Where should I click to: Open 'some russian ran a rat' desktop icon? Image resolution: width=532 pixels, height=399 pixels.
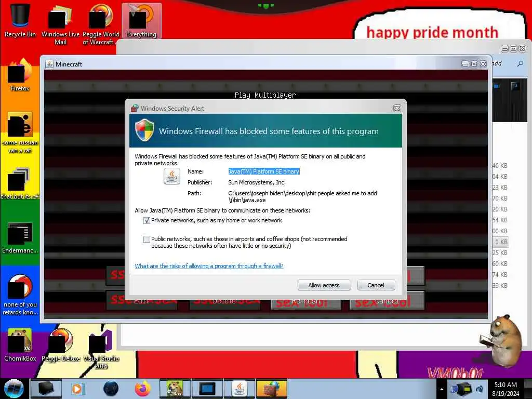(20, 133)
